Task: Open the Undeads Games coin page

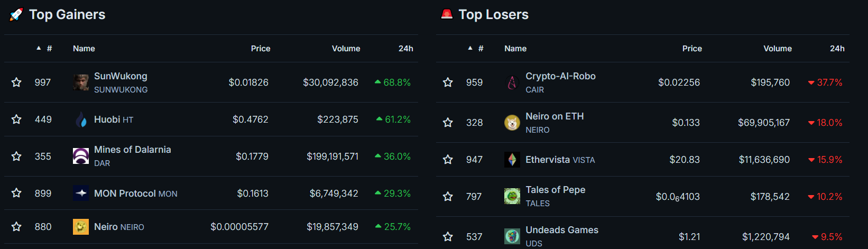Action: pyautogui.click(x=561, y=230)
